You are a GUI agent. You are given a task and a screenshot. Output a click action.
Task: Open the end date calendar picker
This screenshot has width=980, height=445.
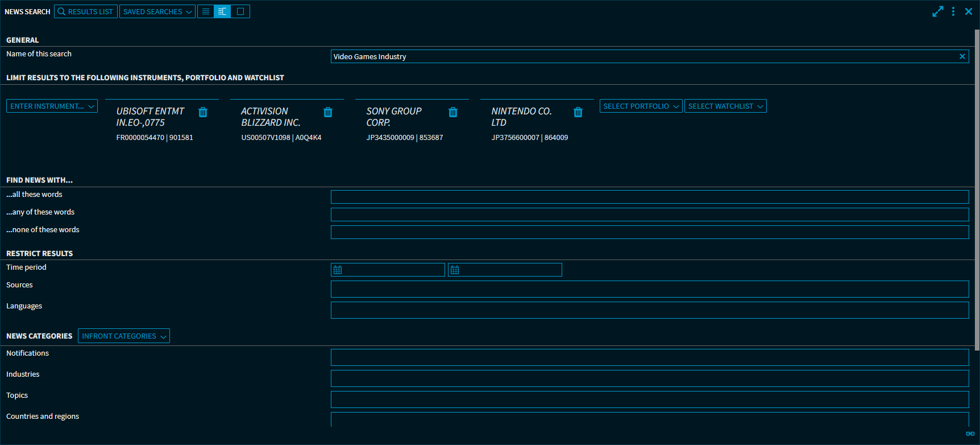(455, 270)
